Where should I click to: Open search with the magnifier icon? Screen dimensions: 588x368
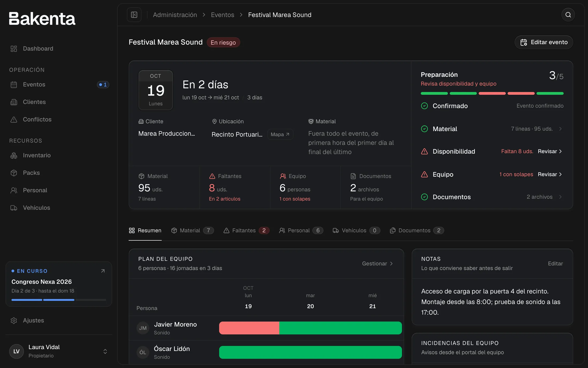coord(568,15)
